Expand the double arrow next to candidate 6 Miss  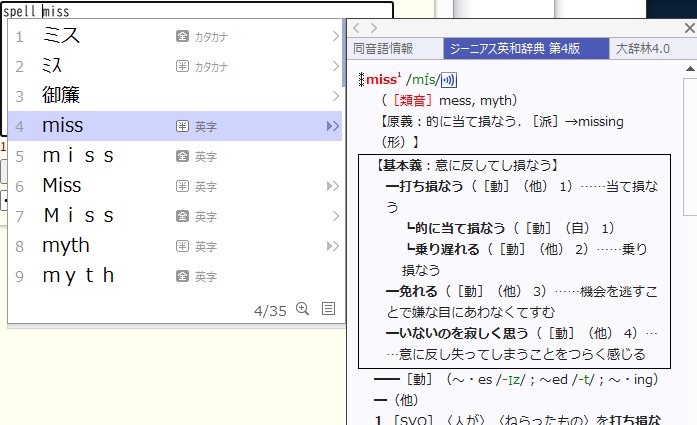tap(333, 186)
